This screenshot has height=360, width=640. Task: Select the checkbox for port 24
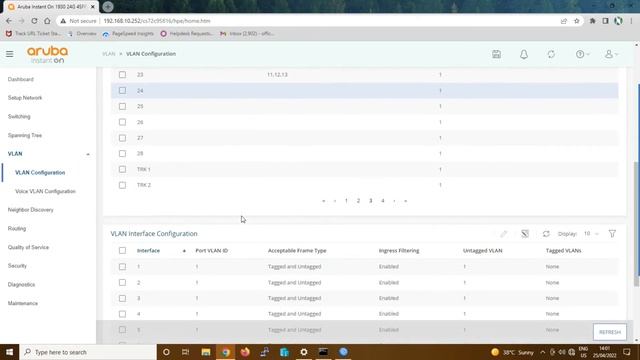tap(122, 91)
